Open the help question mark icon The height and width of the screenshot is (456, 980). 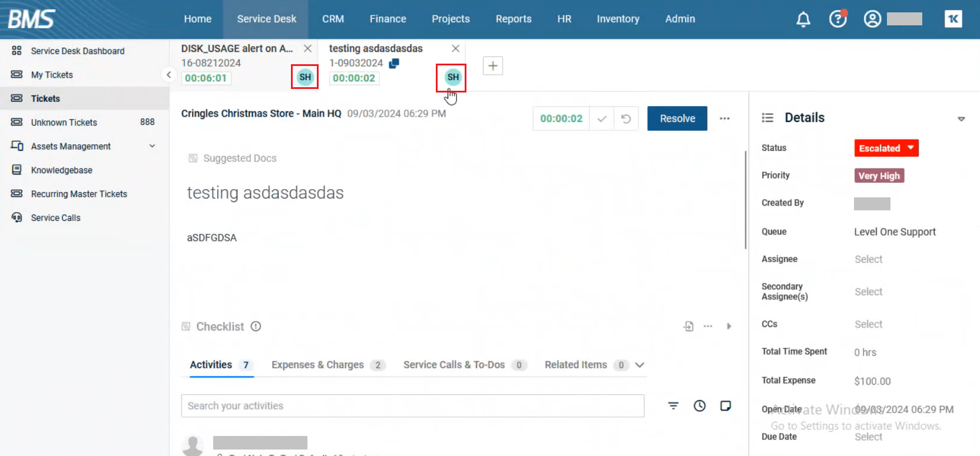tap(837, 19)
